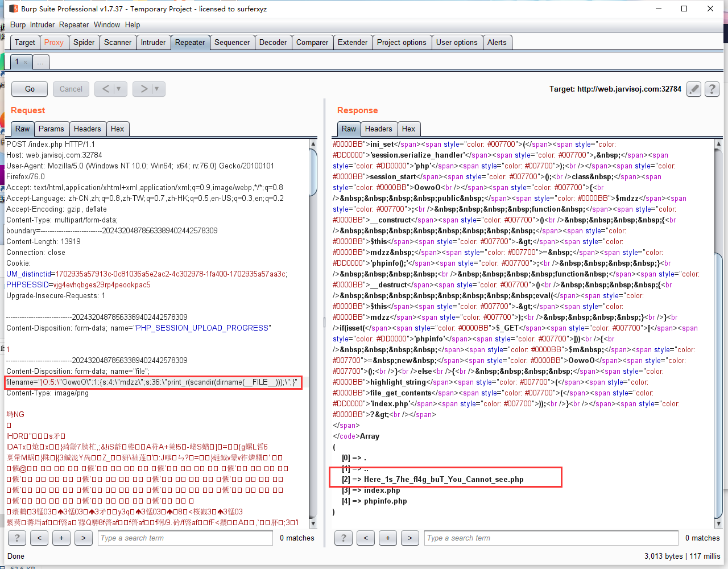Click the request pane vertical scrollbar thumb
The image size is (728, 569).
click(x=313, y=173)
